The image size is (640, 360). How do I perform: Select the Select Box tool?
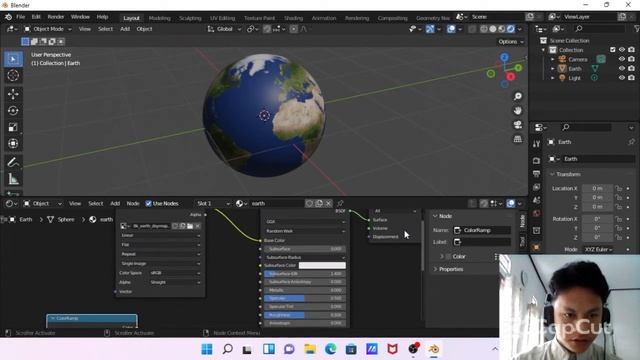(x=13, y=60)
